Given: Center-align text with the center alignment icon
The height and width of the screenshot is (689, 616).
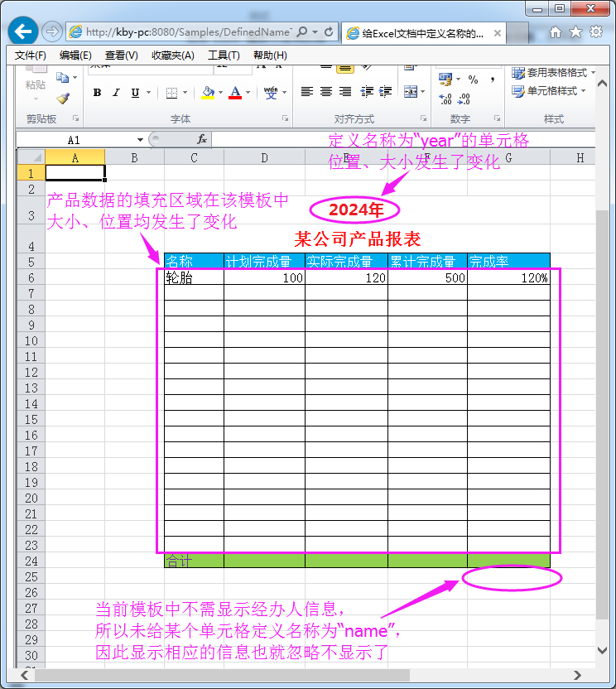Looking at the screenshot, I should tap(326, 92).
